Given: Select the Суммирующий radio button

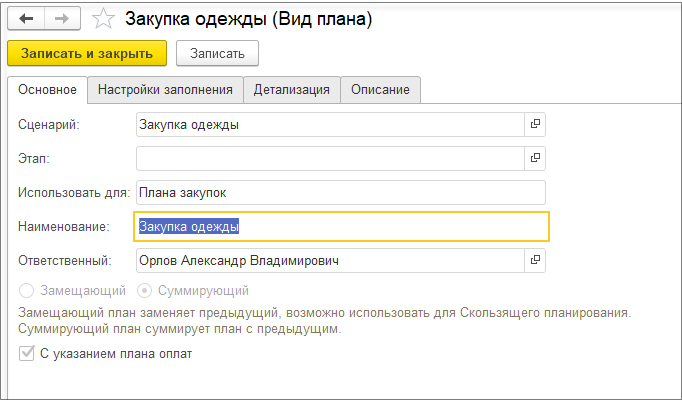Looking at the screenshot, I should 145,291.
